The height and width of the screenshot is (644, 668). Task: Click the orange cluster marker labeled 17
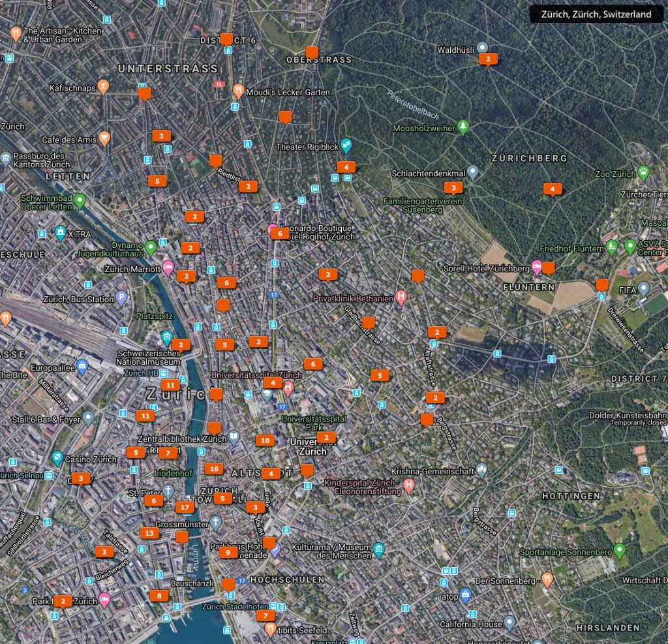pyautogui.click(x=185, y=507)
